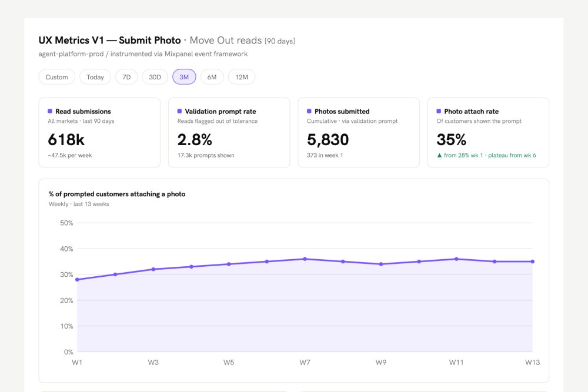The width and height of the screenshot is (588, 392).
Task: Switch the range to Today
Action: pos(95,77)
